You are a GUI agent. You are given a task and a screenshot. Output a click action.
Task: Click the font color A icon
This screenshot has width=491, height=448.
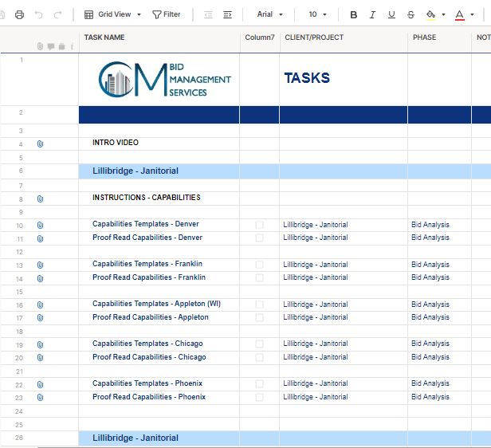point(459,14)
